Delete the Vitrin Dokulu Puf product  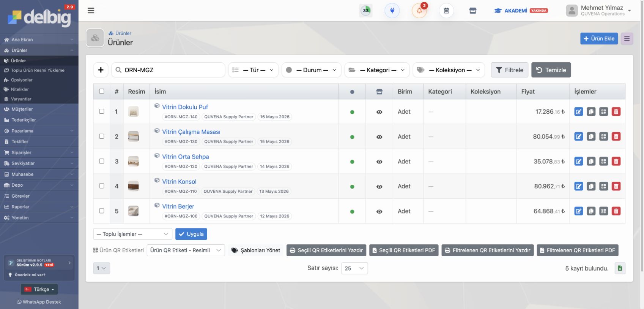[x=616, y=112]
